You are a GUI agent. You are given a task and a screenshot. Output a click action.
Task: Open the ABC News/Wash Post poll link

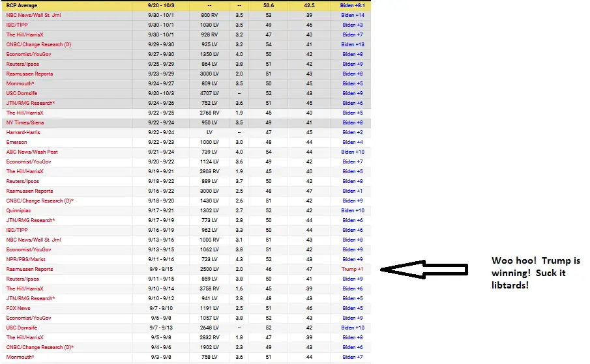(x=32, y=152)
